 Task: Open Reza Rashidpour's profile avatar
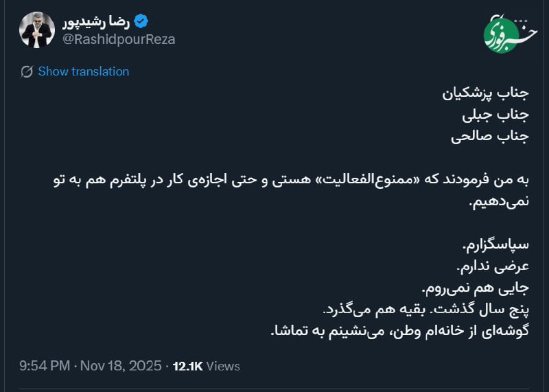[x=37, y=30]
